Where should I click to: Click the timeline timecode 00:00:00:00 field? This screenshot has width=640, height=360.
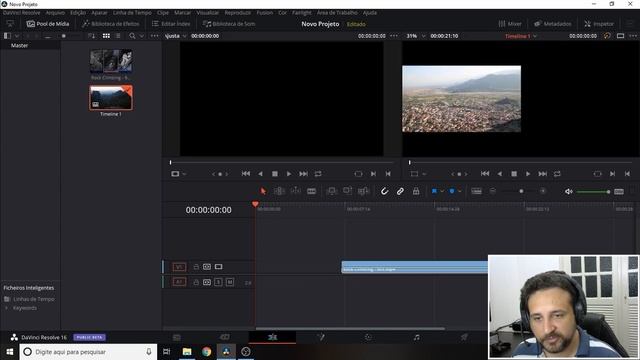click(x=209, y=210)
